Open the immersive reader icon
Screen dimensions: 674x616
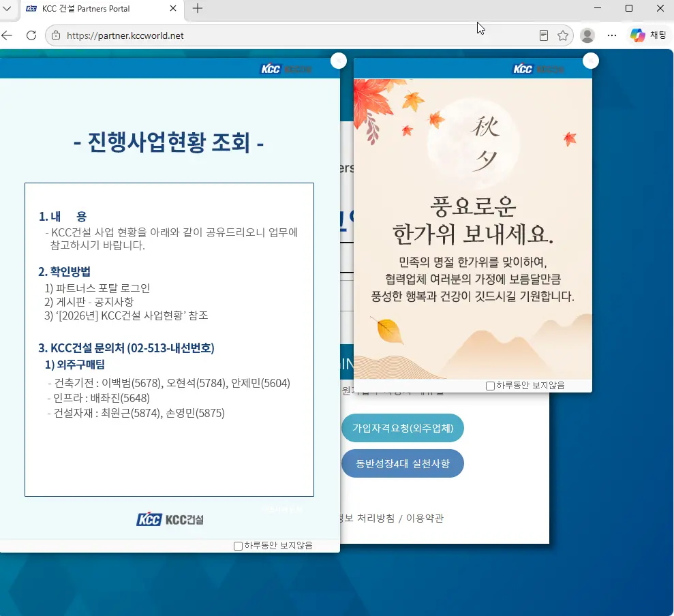pyautogui.click(x=544, y=35)
